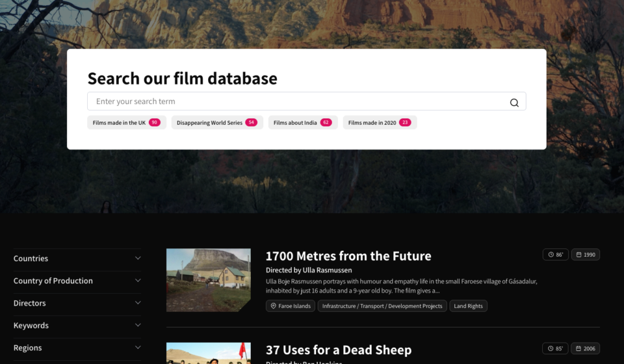Select 'Films made in the UK' filter chip
The height and width of the screenshot is (364, 624).
(127, 123)
